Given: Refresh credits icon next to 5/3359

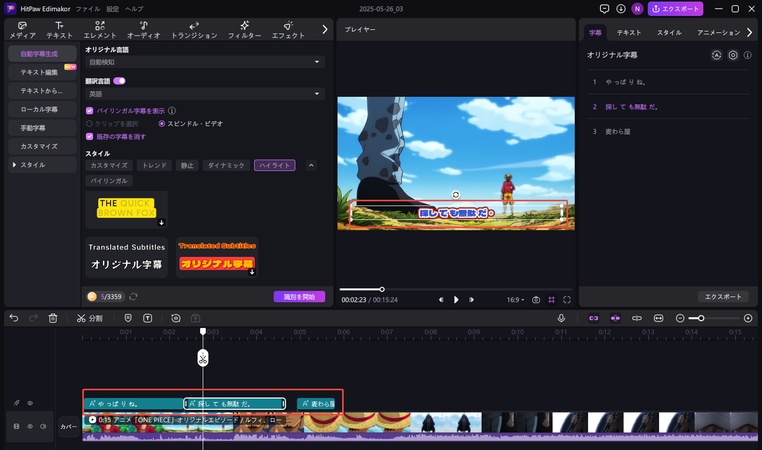Looking at the screenshot, I should click(133, 296).
